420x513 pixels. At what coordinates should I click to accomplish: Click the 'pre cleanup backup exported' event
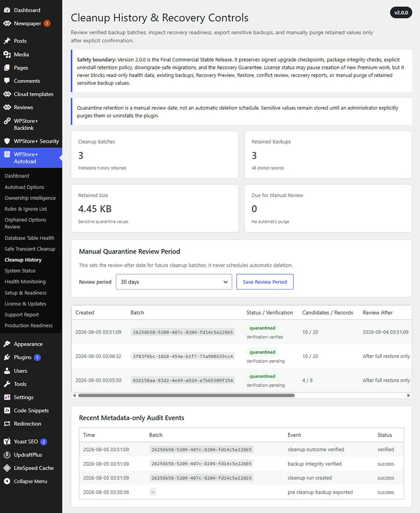pyautogui.click(x=320, y=492)
